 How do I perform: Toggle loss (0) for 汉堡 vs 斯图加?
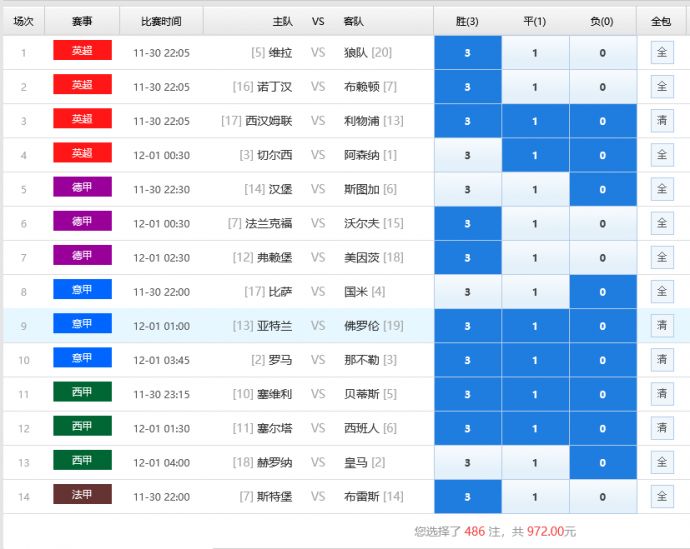tap(602, 189)
